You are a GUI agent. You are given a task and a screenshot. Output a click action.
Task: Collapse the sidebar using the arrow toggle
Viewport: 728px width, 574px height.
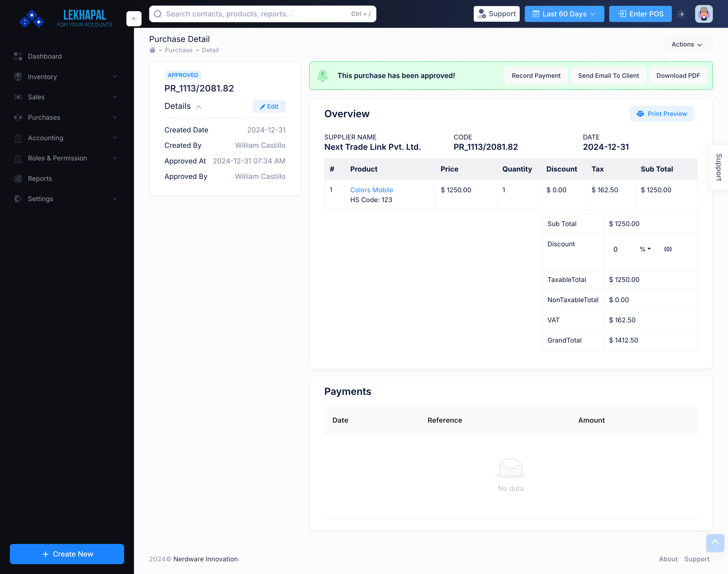click(134, 18)
